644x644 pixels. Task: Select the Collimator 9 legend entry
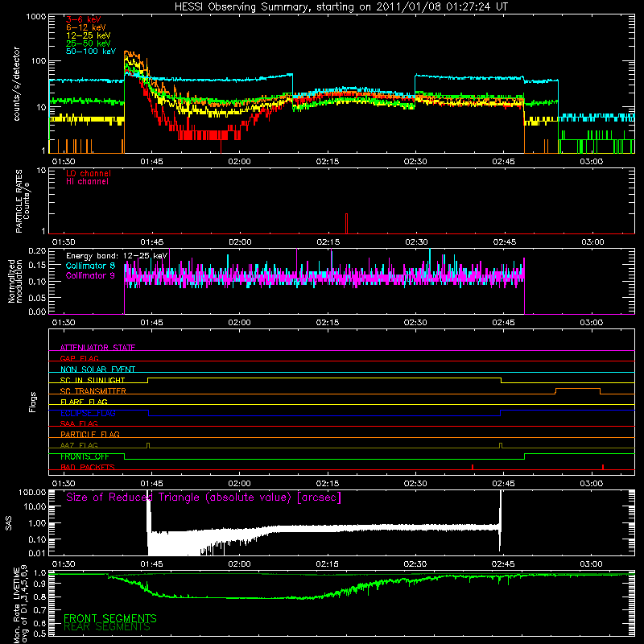click(x=90, y=275)
